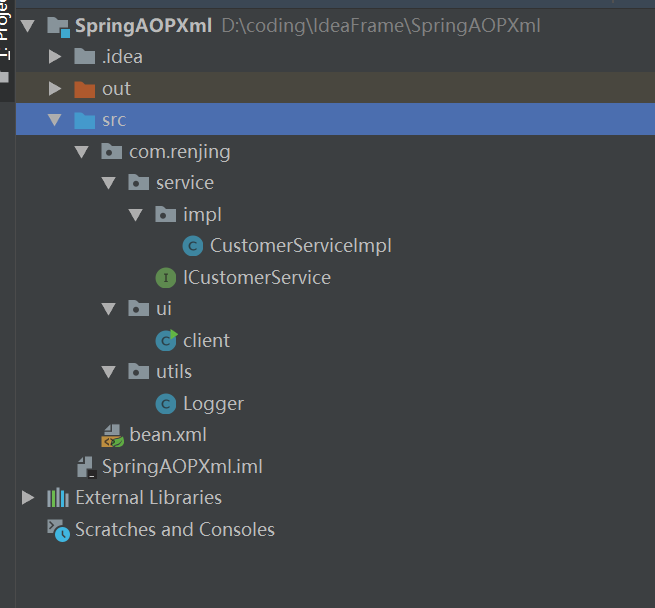Click the utils package icon
The width and height of the screenshot is (655, 608).
click(x=139, y=371)
